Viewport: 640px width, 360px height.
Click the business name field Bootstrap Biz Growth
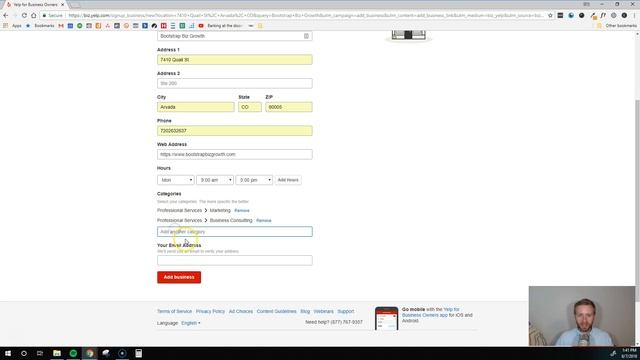pos(235,36)
